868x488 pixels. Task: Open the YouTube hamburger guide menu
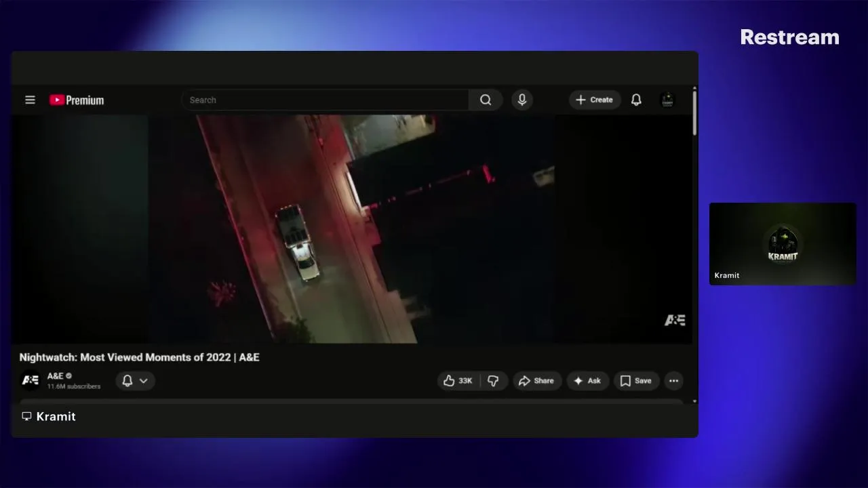(30, 100)
